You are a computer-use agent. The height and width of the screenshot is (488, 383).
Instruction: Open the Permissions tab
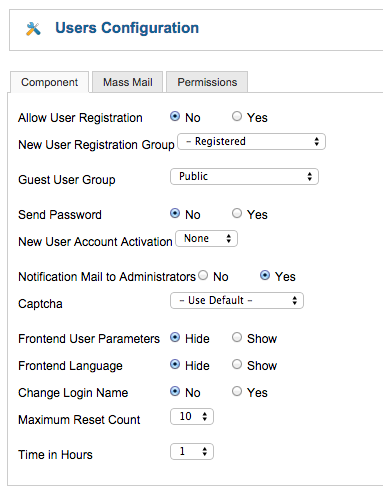point(207,82)
